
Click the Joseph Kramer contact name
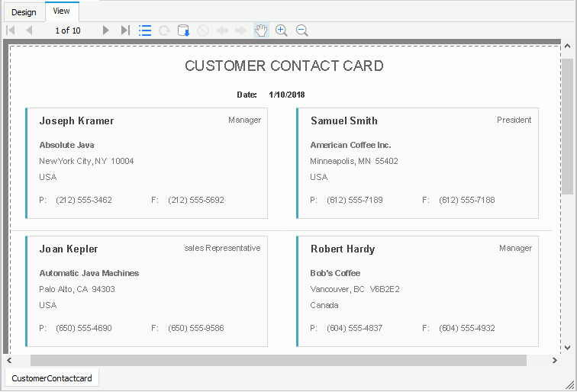pyautogui.click(x=76, y=120)
